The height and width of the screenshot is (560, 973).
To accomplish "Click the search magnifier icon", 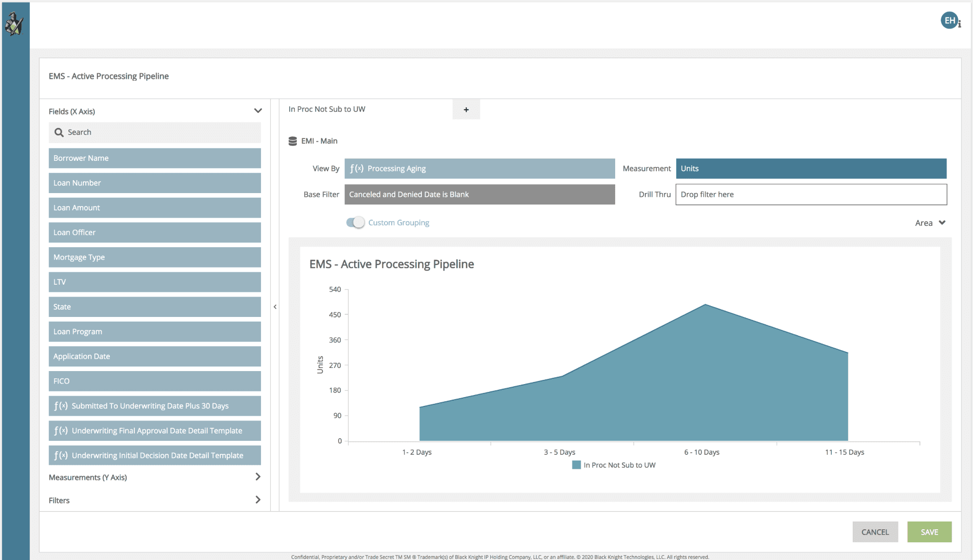I will [59, 133].
